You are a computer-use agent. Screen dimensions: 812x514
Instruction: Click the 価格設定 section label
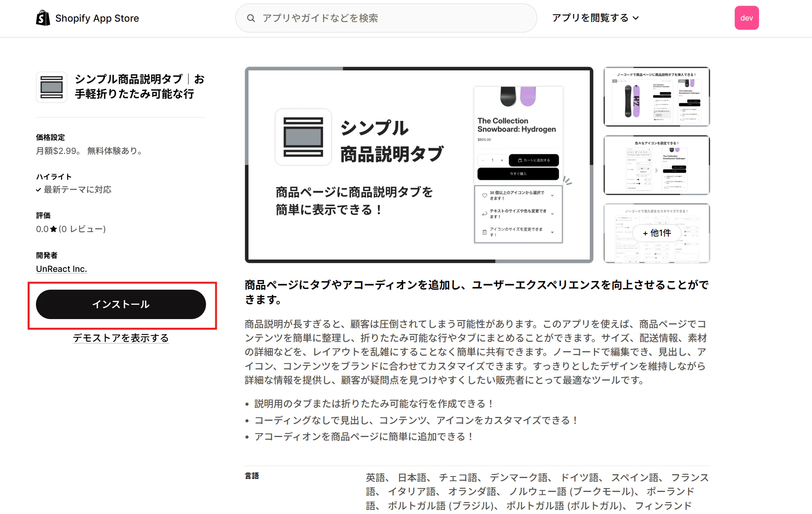[x=51, y=138]
